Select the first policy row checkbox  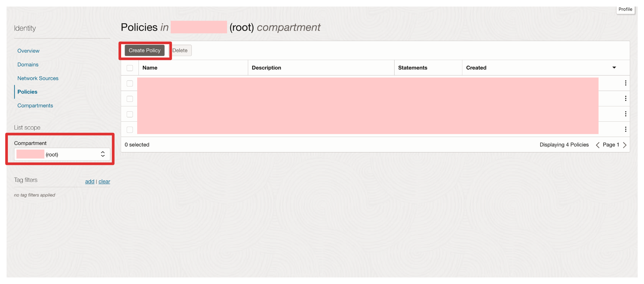(130, 83)
